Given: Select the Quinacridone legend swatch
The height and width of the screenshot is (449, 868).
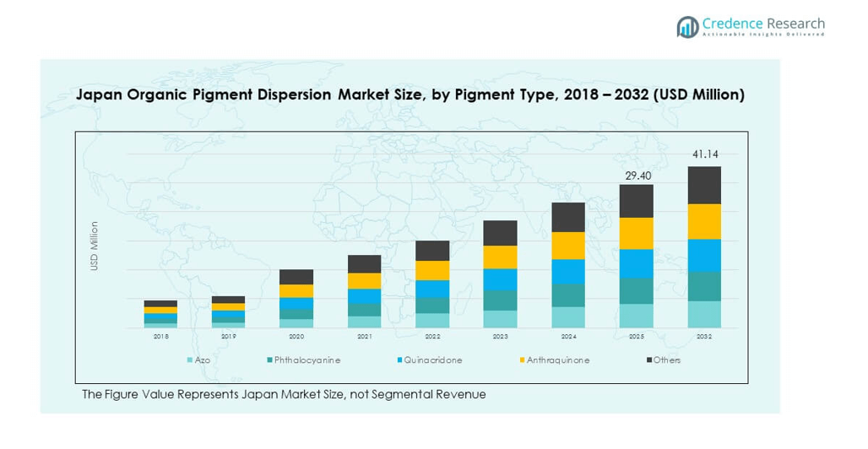Looking at the screenshot, I should point(399,360).
